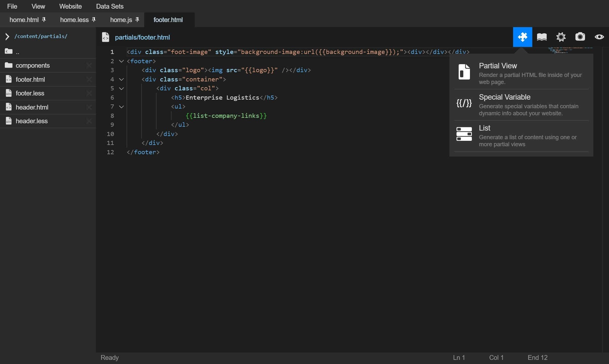The height and width of the screenshot is (364, 609).
Task: Open the Website menu
Action: point(70,6)
